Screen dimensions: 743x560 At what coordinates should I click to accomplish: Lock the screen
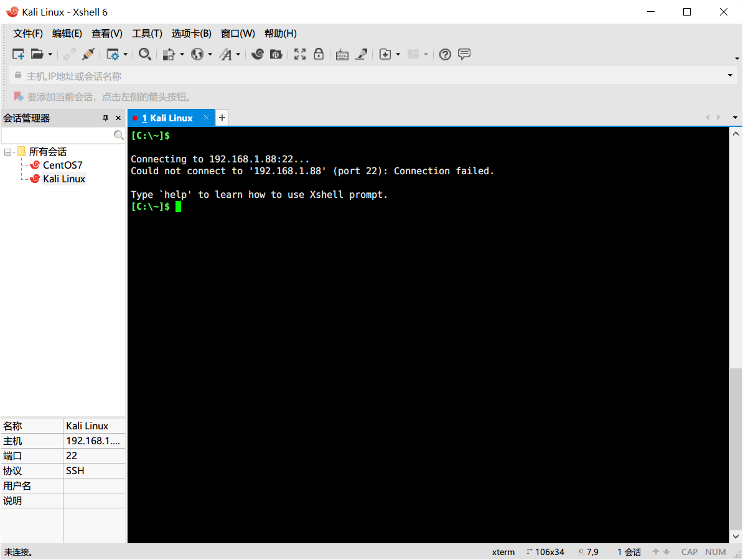coord(318,54)
